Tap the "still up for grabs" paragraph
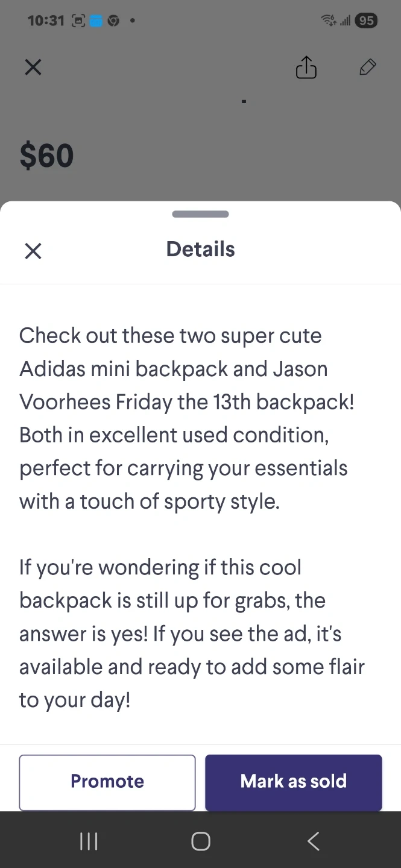The height and width of the screenshot is (868, 401). (x=192, y=633)
